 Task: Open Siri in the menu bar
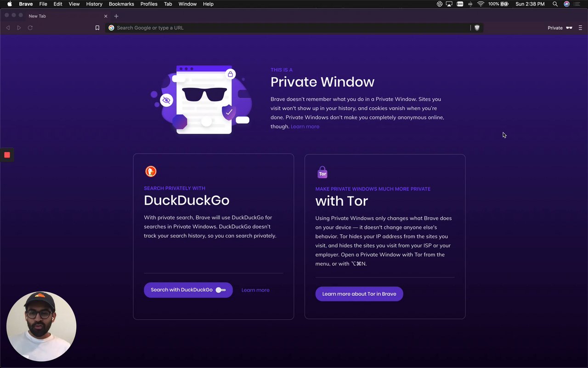[x=566, y=4]
